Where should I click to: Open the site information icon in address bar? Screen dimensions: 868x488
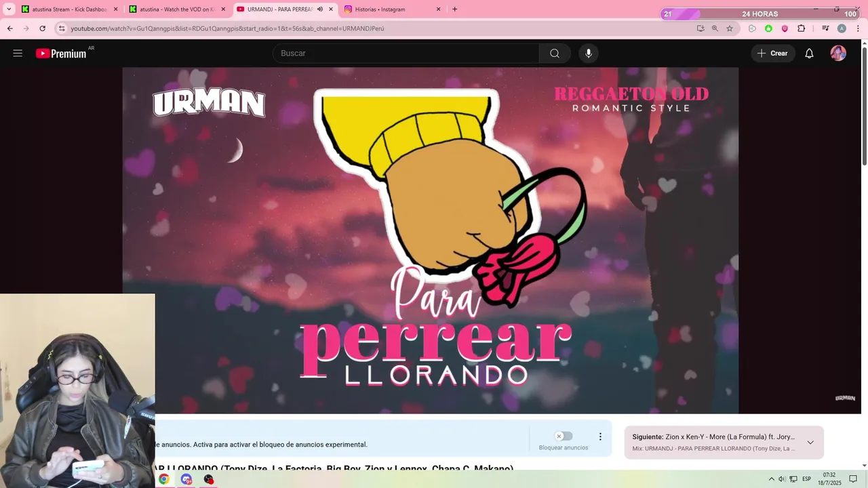click(62, 28)
